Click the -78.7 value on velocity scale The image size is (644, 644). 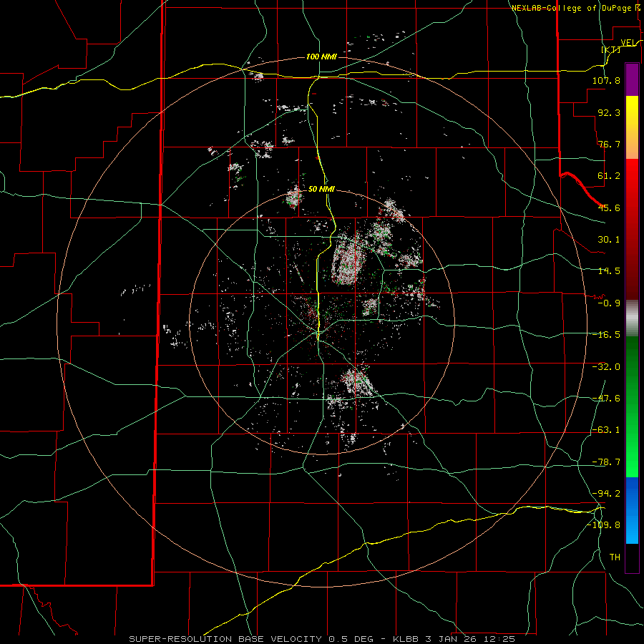click(606, 462)
